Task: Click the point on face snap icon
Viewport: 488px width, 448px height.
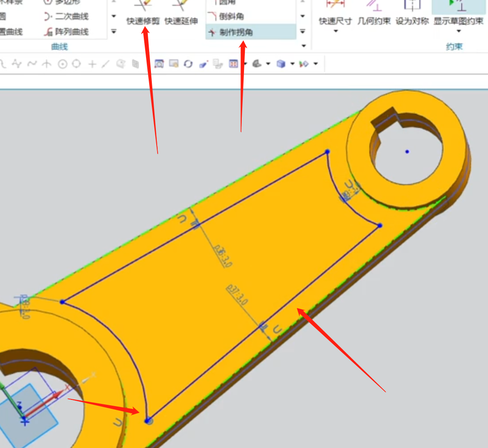Action: tap(121, 64)
